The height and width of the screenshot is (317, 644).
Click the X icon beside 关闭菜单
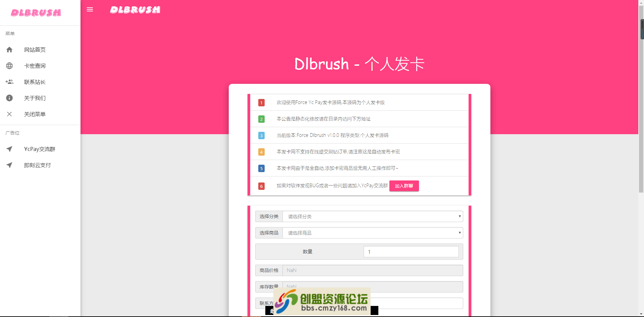click(x=9, y=114)
